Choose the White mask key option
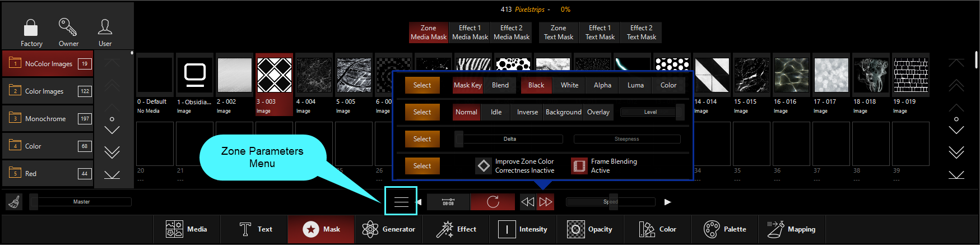The height and width of the screenshot is (245, 980). tap(569, 85)
